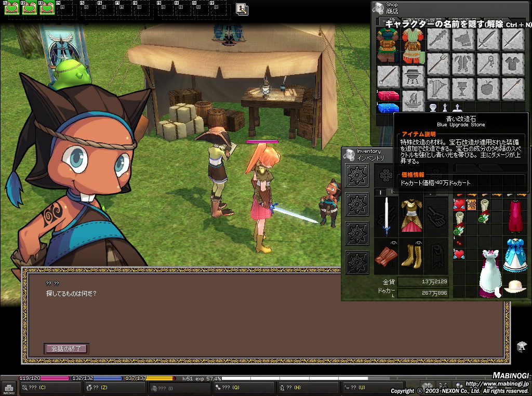Select the green armor outfit in shop

(x=388, y=45)
